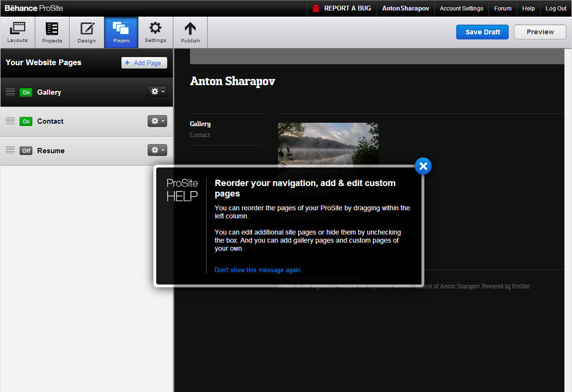Image resolution: width=572 pixels, height=392 pixels.
Task: Close the ProSite Help popup
Action: (x=423, y=166)
